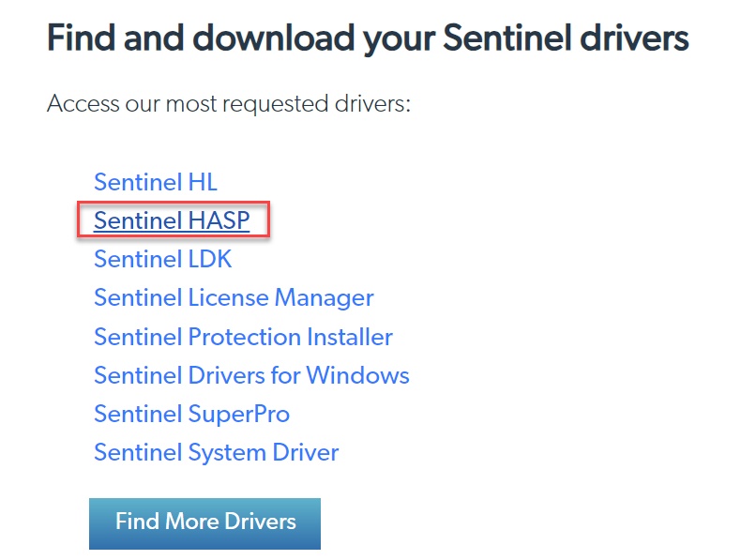
Task: Choose the Sentinel SuperPro link
Action: [x=191, y=414]
